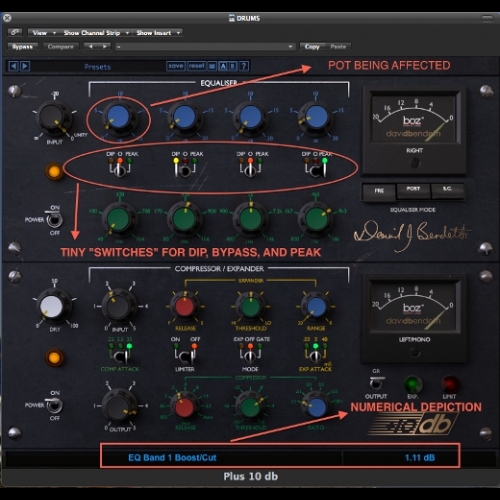Flip the first band DIP/PEAK switch
500x500 pixels.
pyautogui.click(x=119, y=171)
